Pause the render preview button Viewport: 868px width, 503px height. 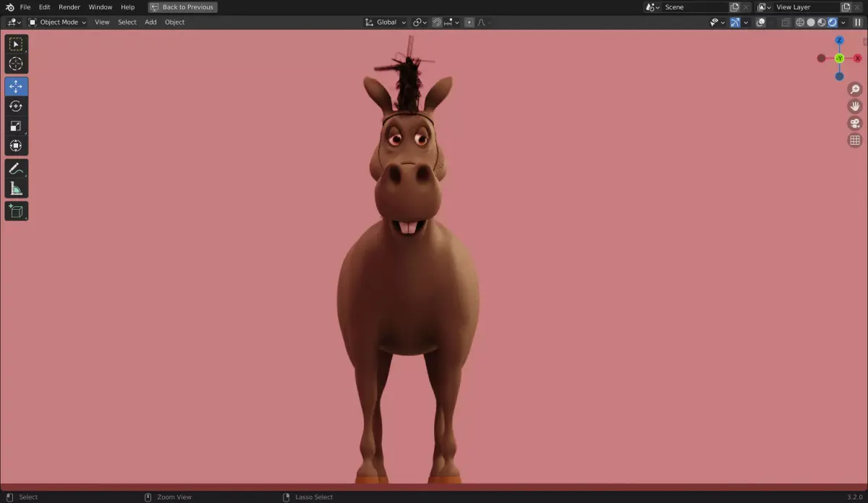click(858, 22)
